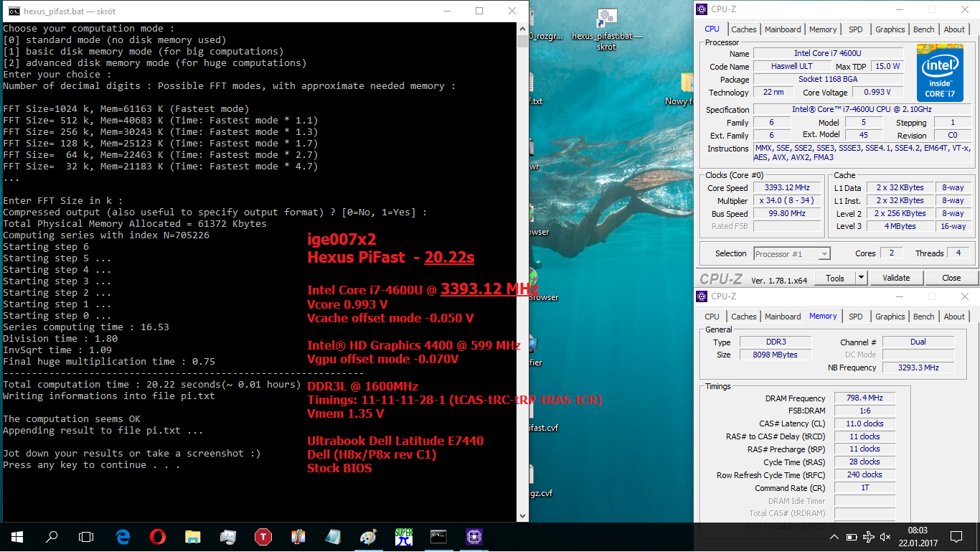980x552 pixels.
Task: Open the monitor graph app on taskbar
Action: 228,536
